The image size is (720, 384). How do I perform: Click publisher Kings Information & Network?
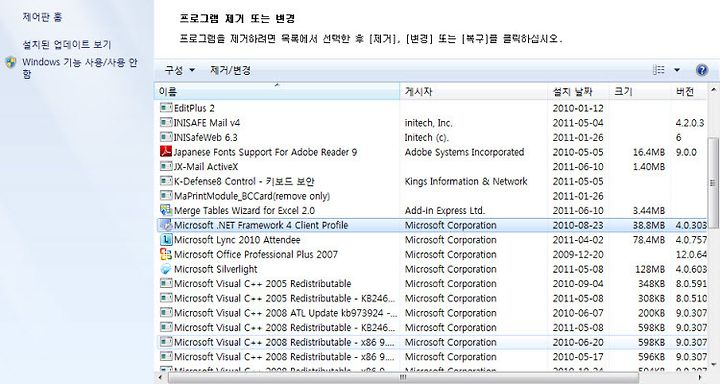coord(466,181)
